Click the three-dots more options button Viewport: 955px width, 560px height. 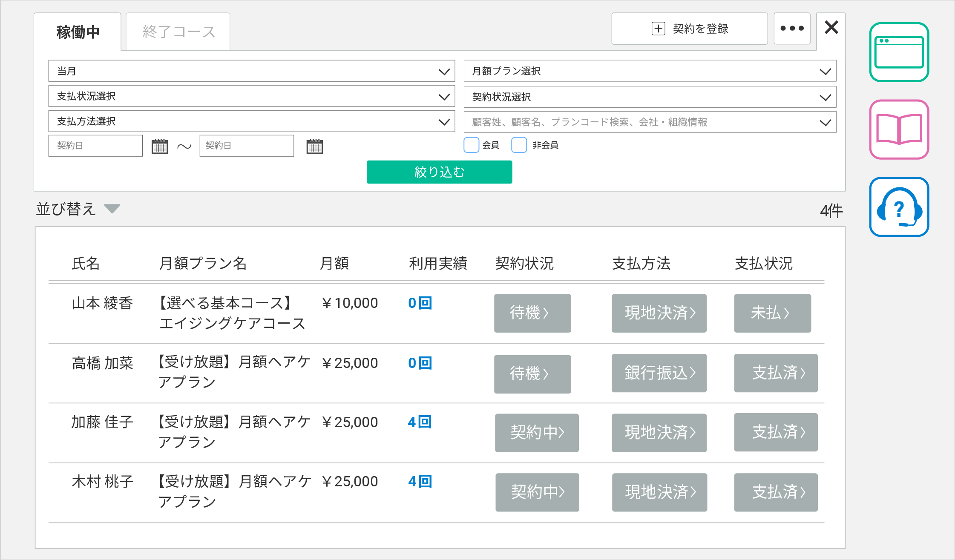click(x=792, y=29)
